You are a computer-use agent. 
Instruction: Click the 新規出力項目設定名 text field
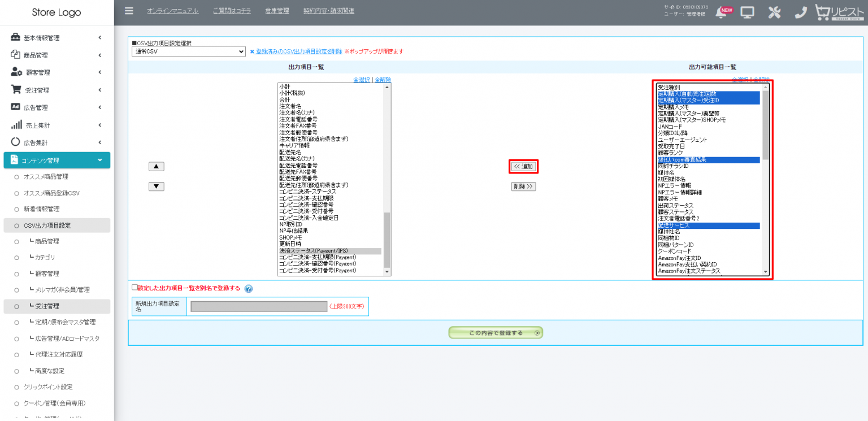pyautogui.click(x=259, y=306)
